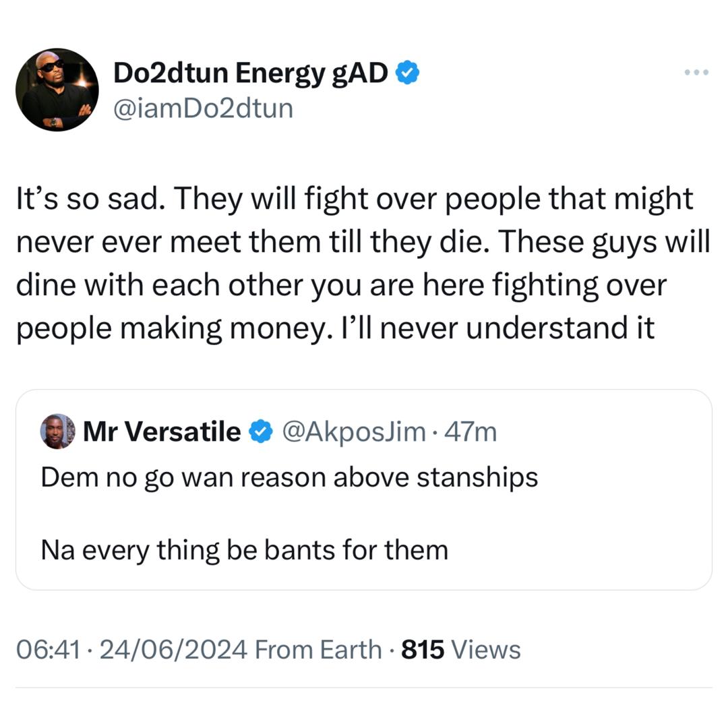View the 815 Views count
The image size is (728, 728).
coord(461,650)
